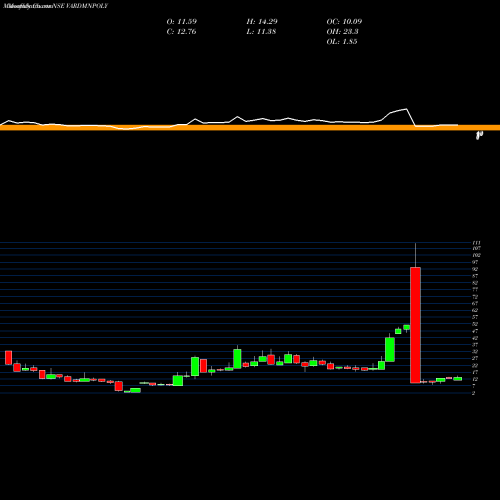
Task: Select the close price value C: 12.76
Action: click(x=181, y=32)
